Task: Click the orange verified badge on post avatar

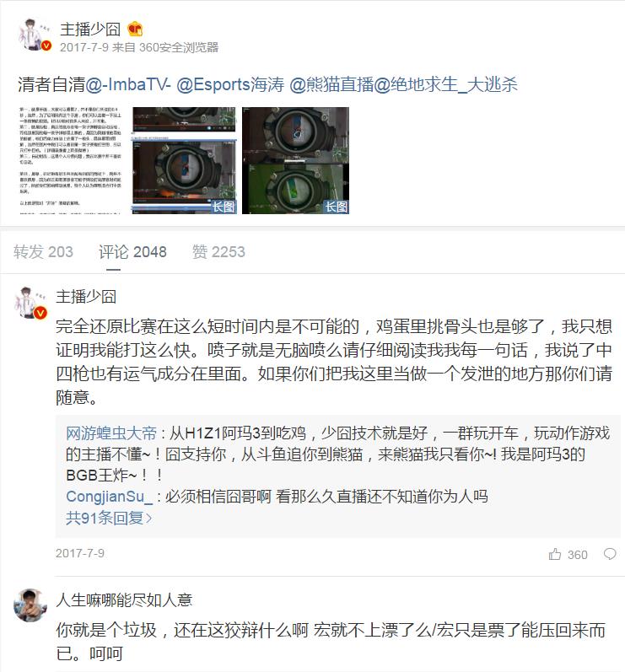Action: coord(46,46)
